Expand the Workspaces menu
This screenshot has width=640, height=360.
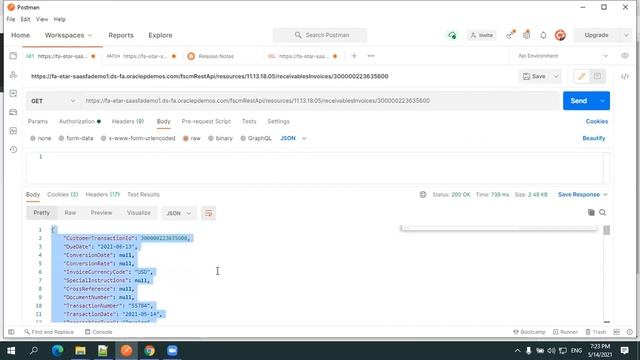click(x=68, y=35)
